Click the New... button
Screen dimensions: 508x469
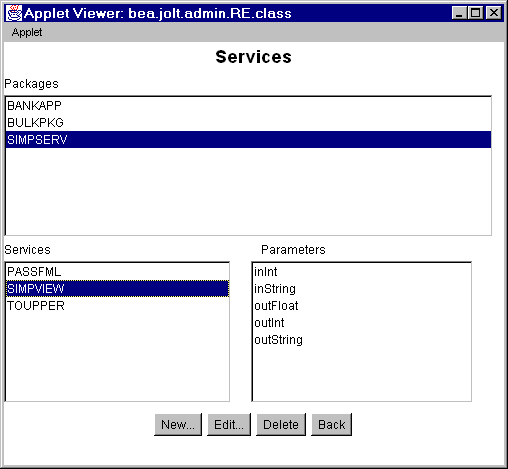click(x=178, y=424)
